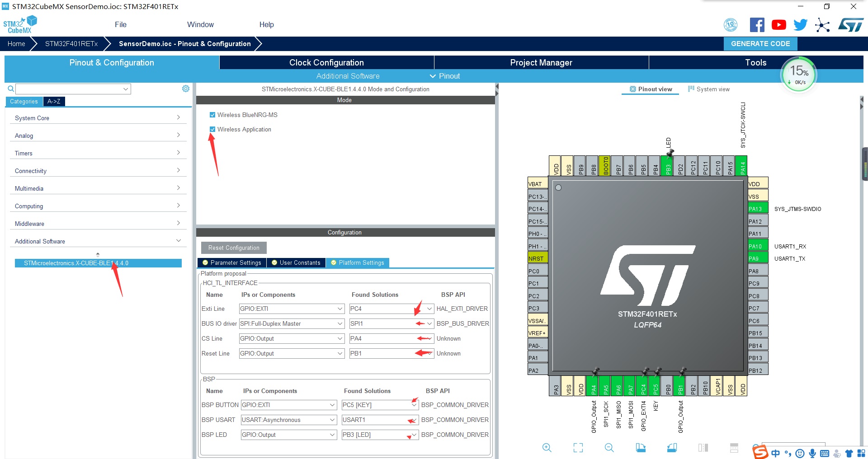Switch to Project Manager tab

pos(541,62)
